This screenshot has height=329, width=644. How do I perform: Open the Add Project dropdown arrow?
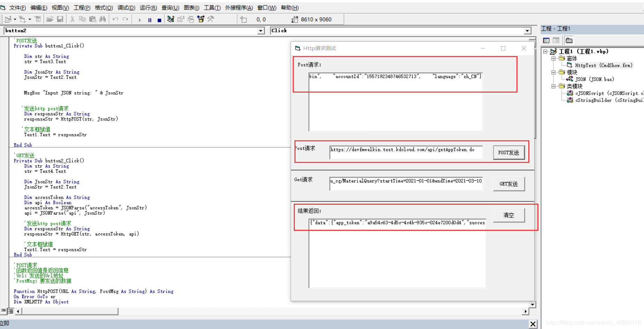pyautogui.click(x=15, y=19)
